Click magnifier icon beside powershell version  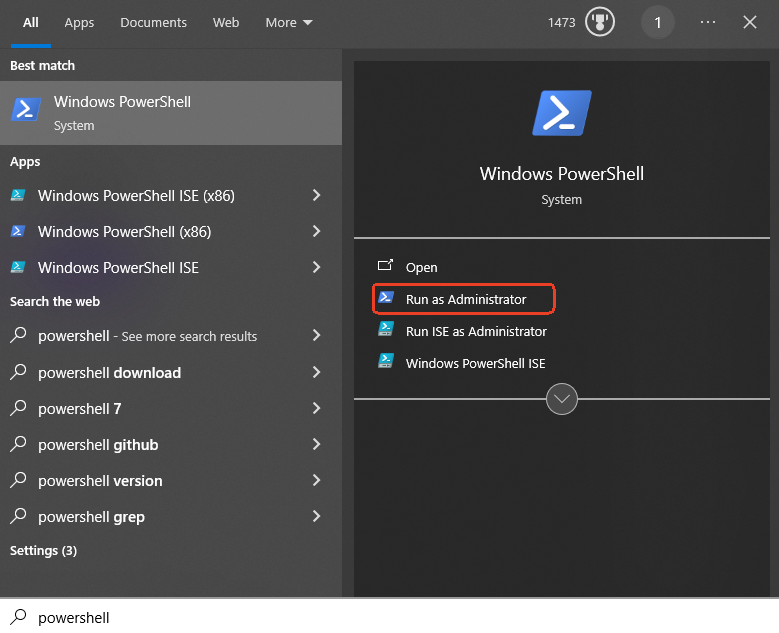pos(18,480)
